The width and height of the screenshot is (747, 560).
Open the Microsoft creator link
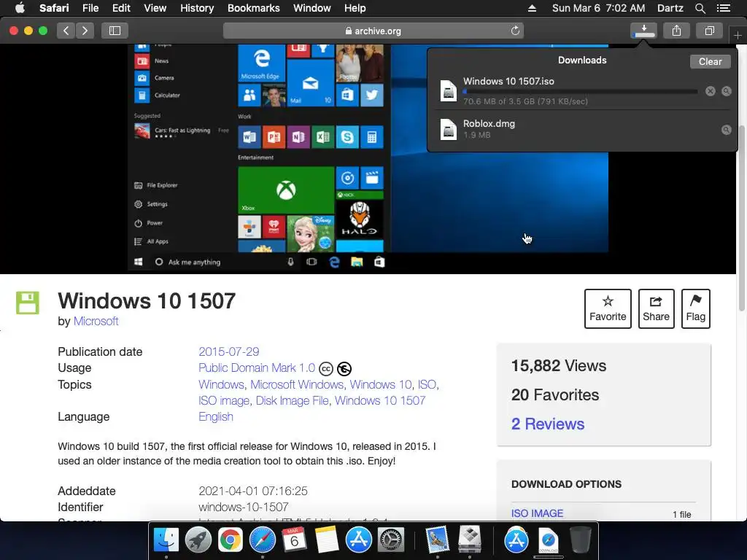click(x=96, y=322)
